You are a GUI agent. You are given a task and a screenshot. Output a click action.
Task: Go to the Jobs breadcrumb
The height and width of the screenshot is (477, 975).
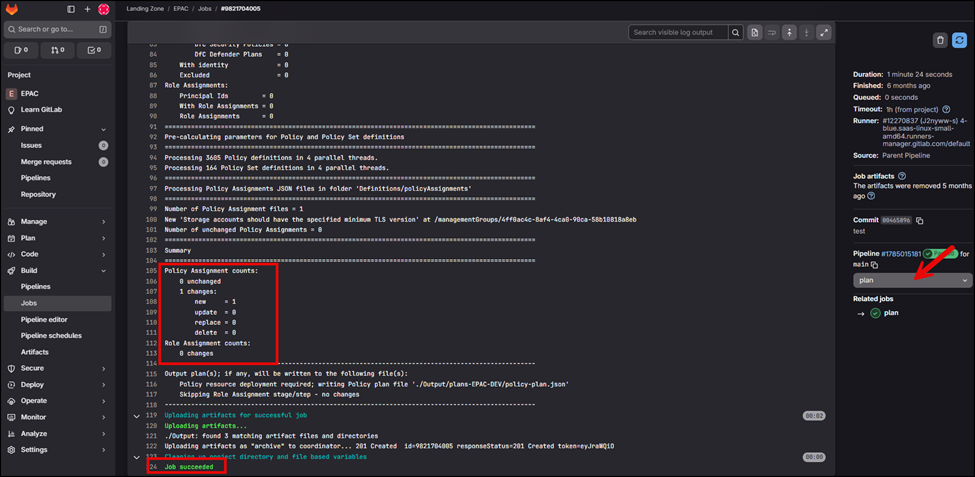(205, 9)
